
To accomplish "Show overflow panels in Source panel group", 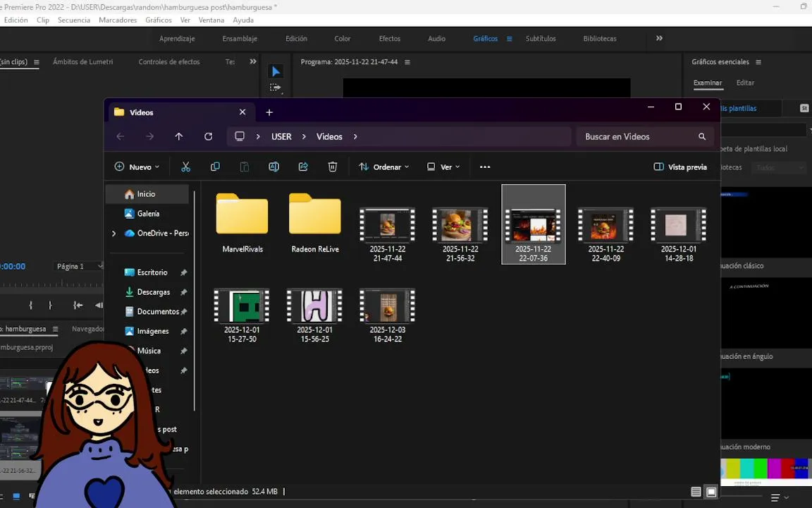I will point(253,61).
